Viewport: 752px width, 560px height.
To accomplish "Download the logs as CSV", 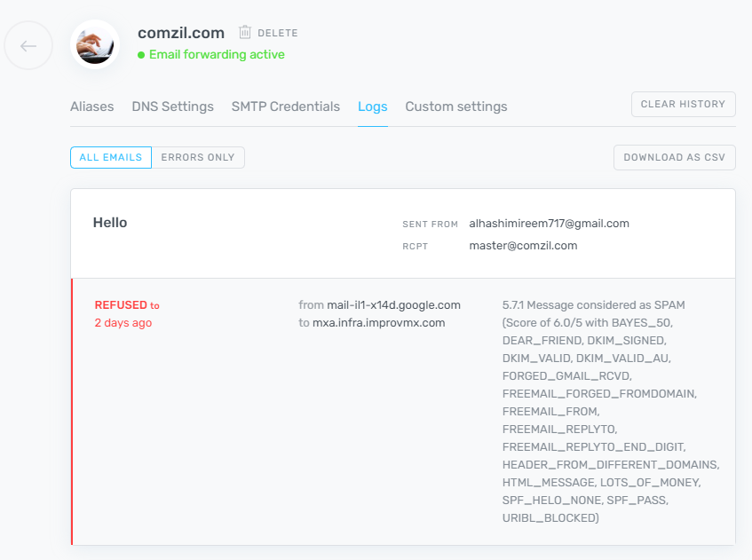I will (x=674, y=157).
